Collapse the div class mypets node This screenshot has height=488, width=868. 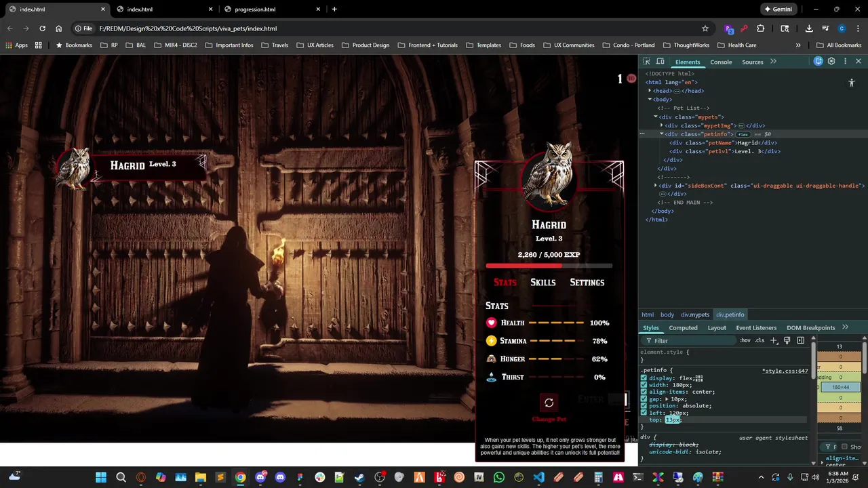[656, 117]
